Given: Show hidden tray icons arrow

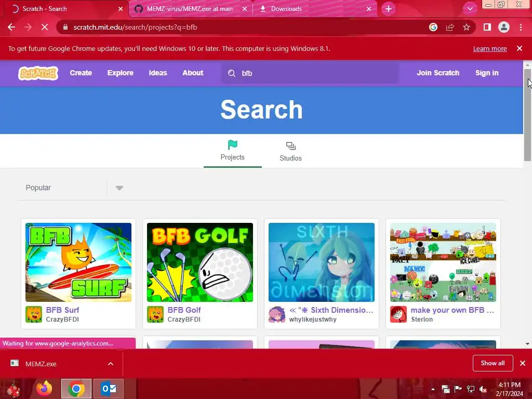Looking at the screenshot, I should pyautogui.click(x=433, y=389).
